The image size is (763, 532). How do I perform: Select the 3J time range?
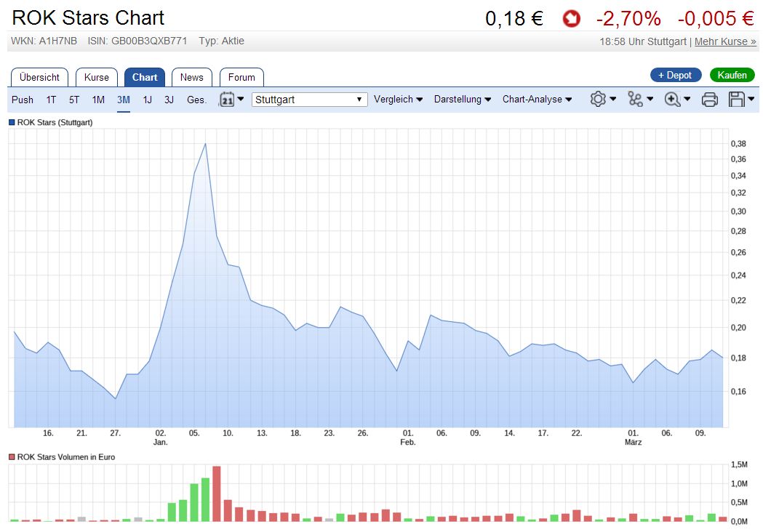pos(169,100)
